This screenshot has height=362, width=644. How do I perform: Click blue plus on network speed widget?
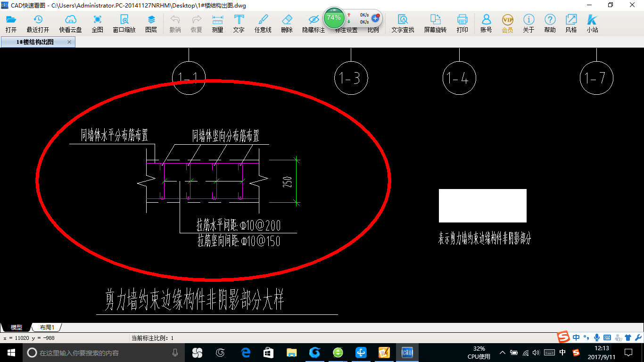pos(375,18)
